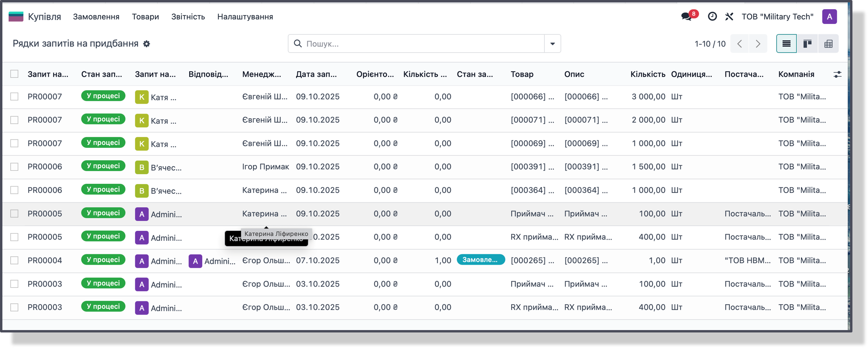The height and width of the screenshot is (348, 868).
Task: Switch to pivot table view
Action: click(828, 43)
